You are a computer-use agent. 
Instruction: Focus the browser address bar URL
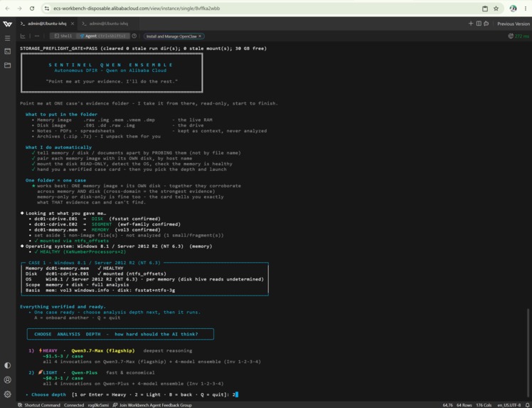(x=137, y=9)
